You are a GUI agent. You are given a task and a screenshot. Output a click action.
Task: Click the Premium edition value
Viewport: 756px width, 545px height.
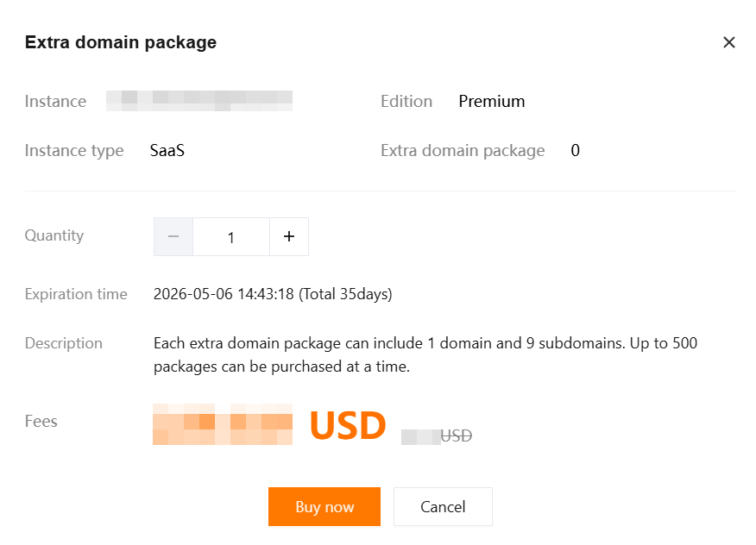pyautogui.click(x=492, y=101)
